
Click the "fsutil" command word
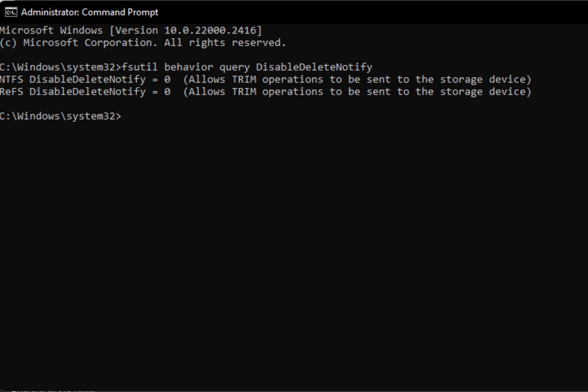click(140, 67)
